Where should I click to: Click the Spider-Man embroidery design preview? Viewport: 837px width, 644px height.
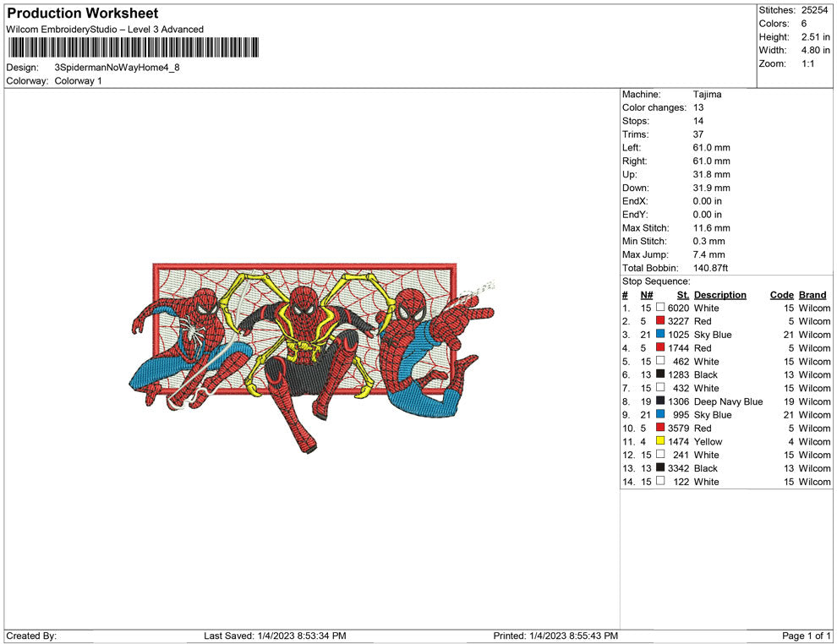click(x=312, y=358)
